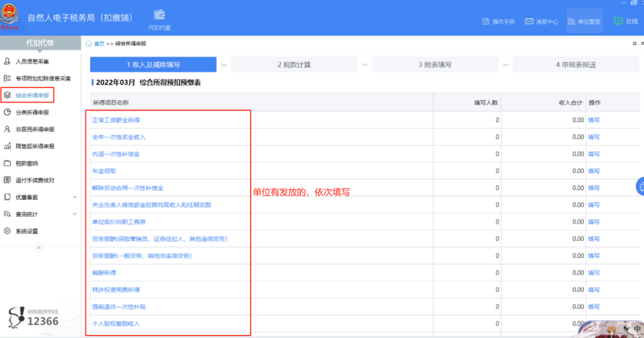Open the 操作手册 manual icon
The height and width of the screenshot is (338, 644).
tap(485, 21)
